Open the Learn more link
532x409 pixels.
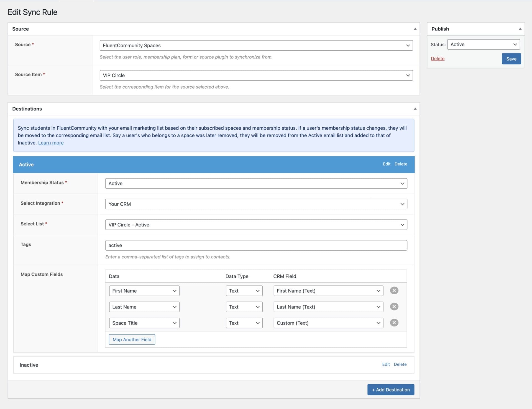pyautogui.click(x=51, y=143)
